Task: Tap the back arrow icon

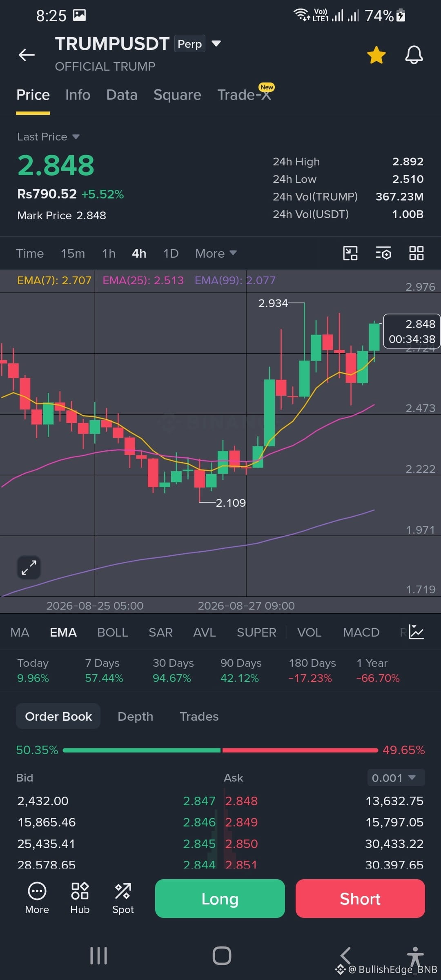Action: coord(27,55)
